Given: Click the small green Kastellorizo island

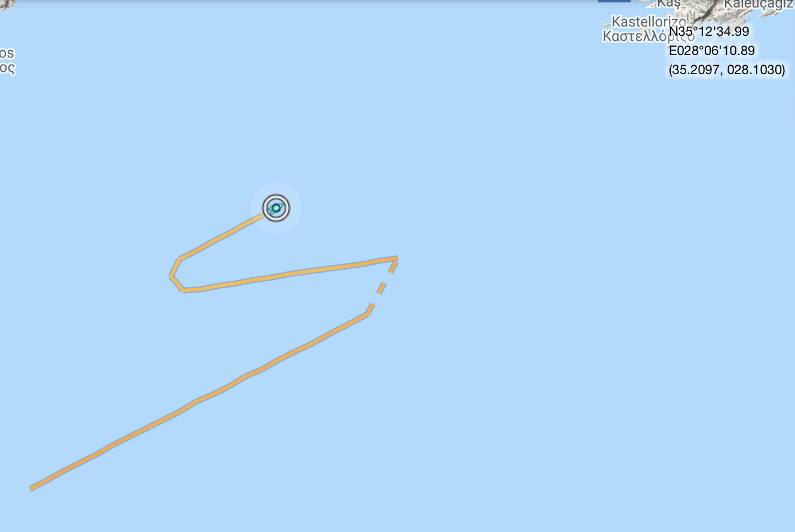Looking at the screenshot, I should tap(607, 25).
